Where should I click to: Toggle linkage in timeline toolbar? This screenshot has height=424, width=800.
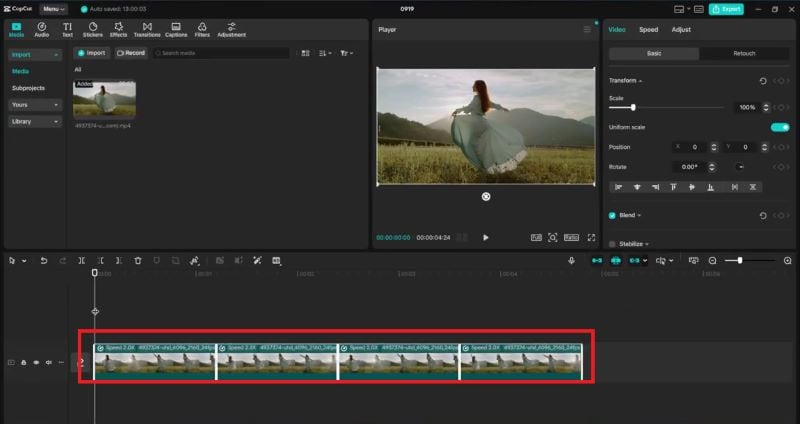(635, 261)
